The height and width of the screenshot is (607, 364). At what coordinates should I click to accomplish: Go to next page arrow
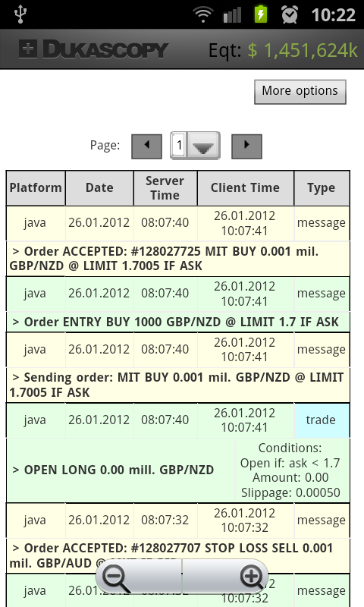[246, 146]
